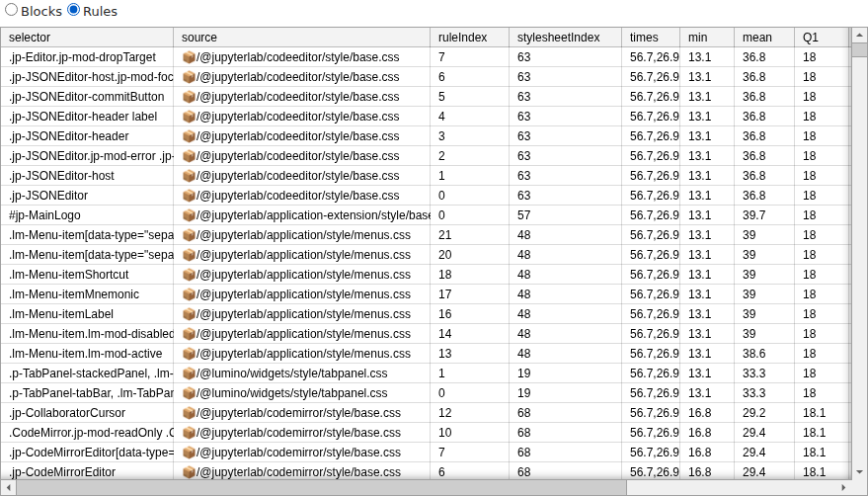Click the vertical scrollbar thumb
The width and height of the screenshot is (868, 496).
pos(859,49)
